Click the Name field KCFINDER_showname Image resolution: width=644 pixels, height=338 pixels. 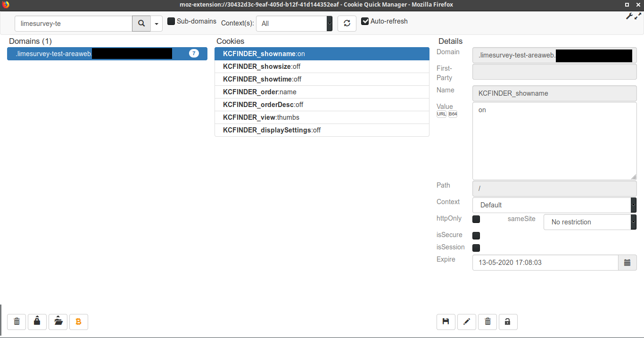coord(554,93)
